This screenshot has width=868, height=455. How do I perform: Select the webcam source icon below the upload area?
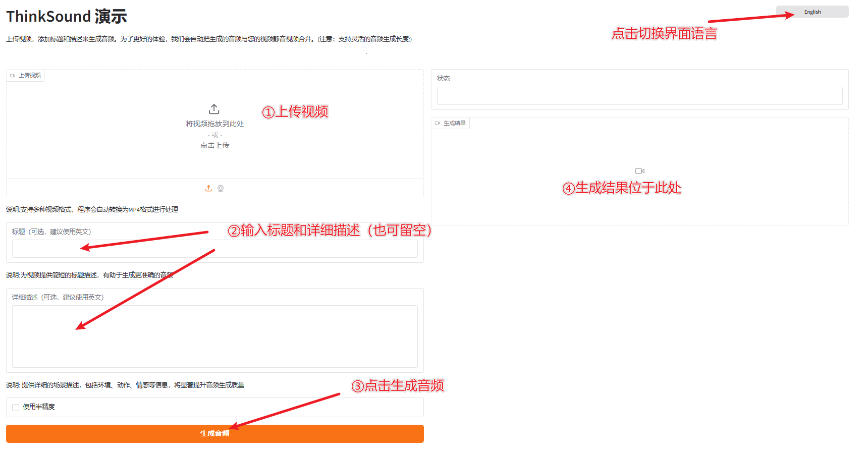click(x=221, y=188)
